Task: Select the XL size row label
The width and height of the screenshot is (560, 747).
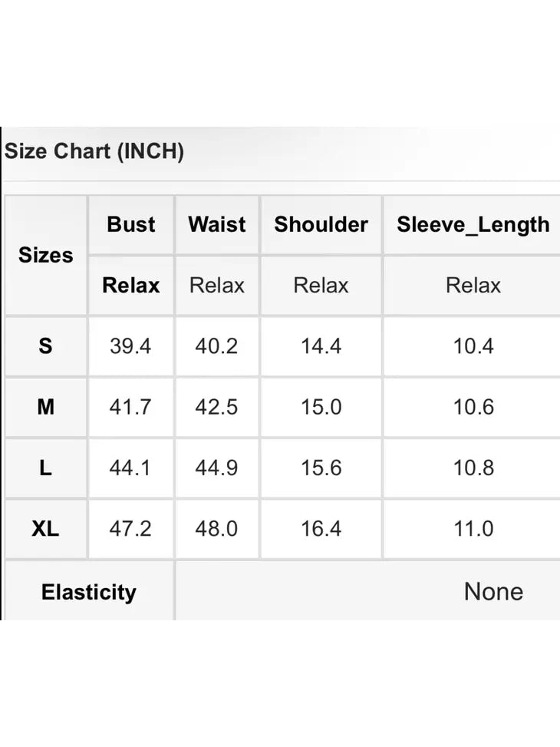Action: click(x=46, y=529)
